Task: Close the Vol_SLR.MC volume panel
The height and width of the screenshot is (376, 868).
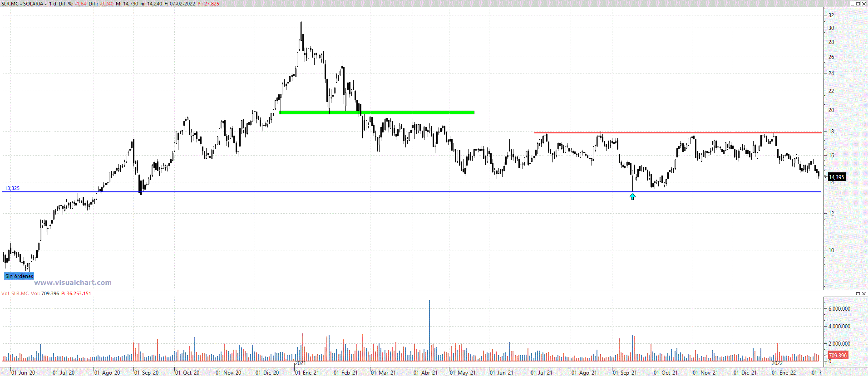Action: click(x=864, y=294)
